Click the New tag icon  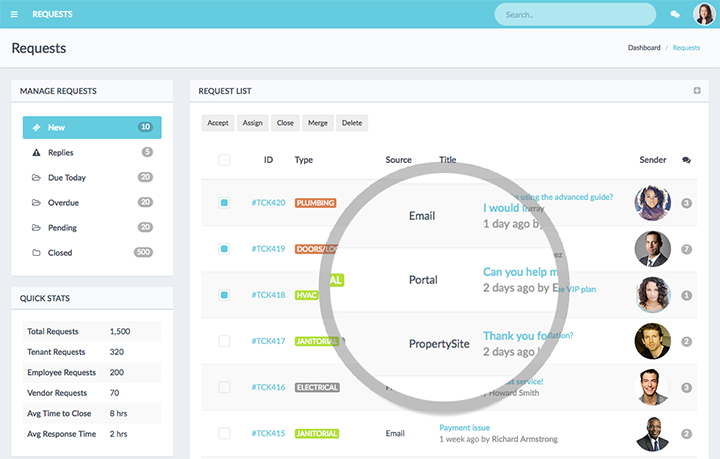click(36, 128)
